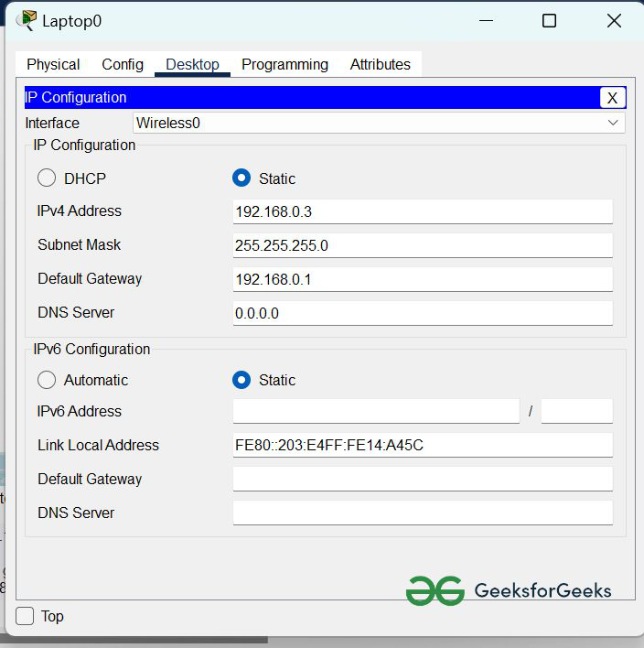
Task: Click the IPv6 prefix length field
Action: 576,412
